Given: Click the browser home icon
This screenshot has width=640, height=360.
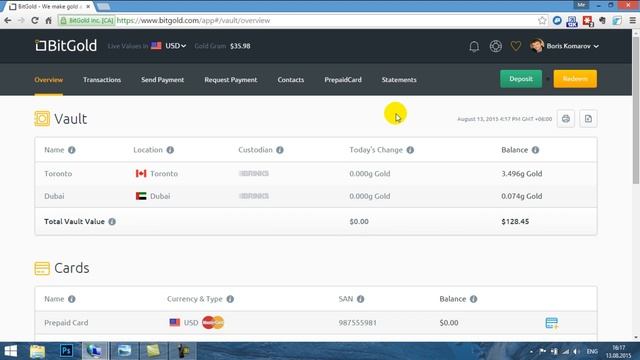Looking at the screenshot, I should [x=48, y=20].
